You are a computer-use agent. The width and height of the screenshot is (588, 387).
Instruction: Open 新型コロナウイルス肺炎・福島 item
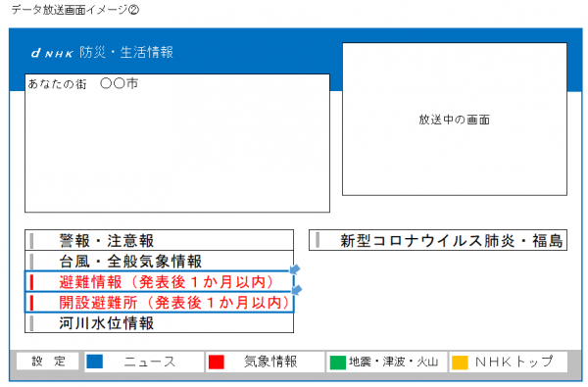pos(438,240)
